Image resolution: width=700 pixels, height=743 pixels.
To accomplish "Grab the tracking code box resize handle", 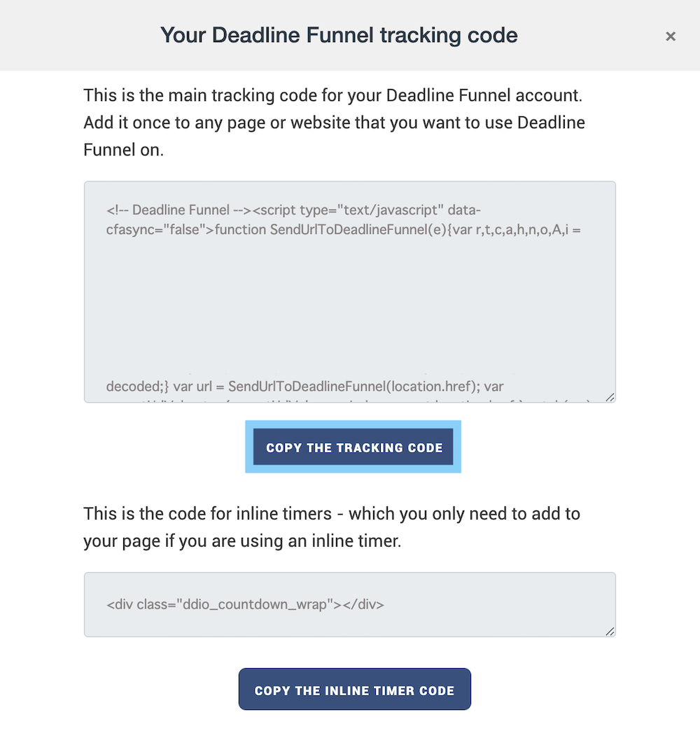I will 610,397.
